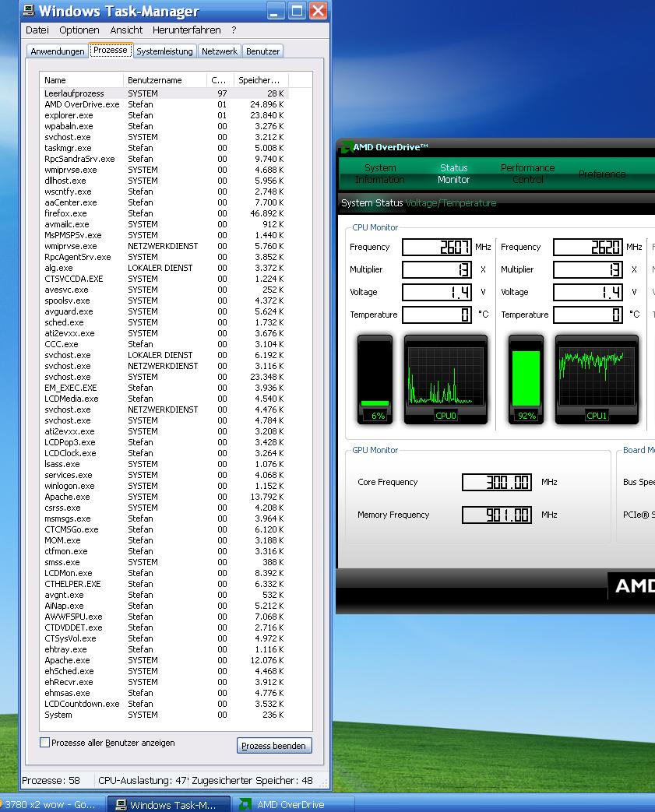
Task: Select the System Status sub-tab
Action: (x=372, y=203)
